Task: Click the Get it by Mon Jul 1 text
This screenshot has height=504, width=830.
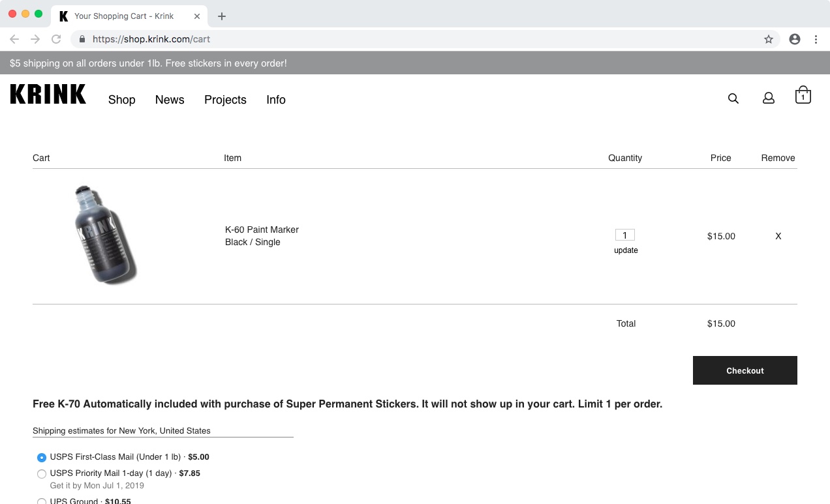Action: pyautogui.click(x=97, y=486)
